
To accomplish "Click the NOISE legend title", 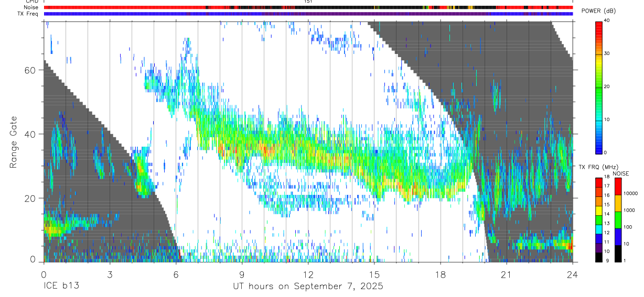I will coord(621,173).
